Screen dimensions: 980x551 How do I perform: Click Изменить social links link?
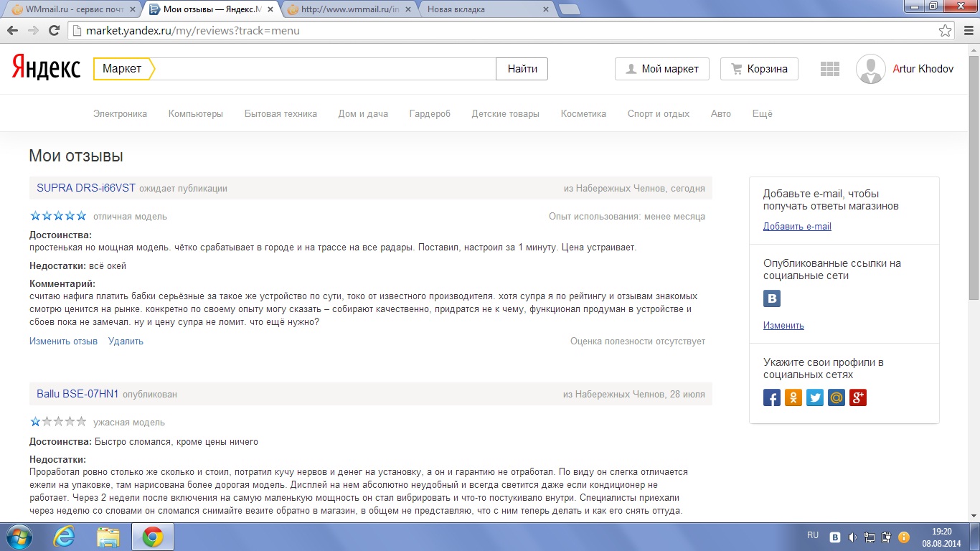pos(783,326)
